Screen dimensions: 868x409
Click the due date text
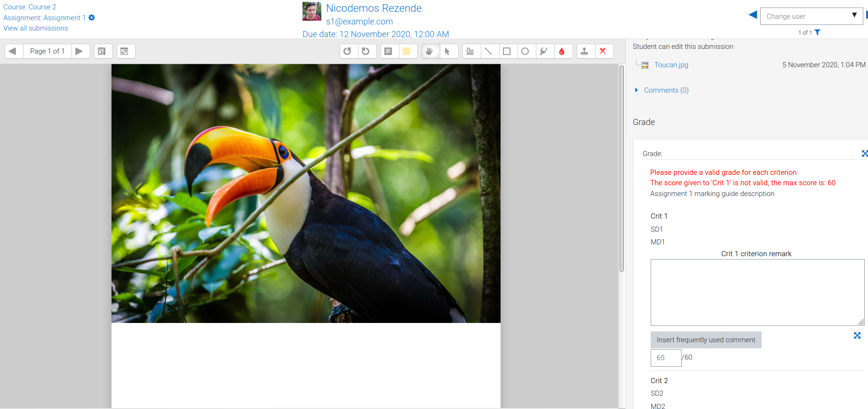[x=375, y=34]
